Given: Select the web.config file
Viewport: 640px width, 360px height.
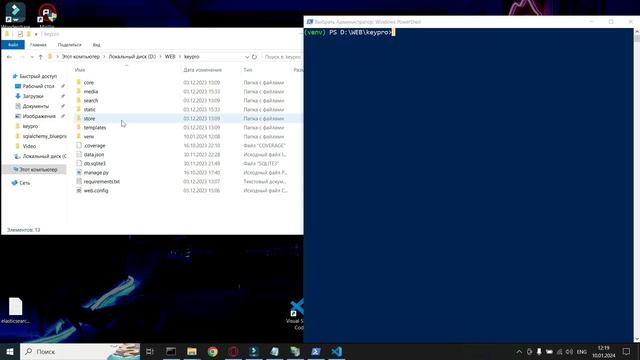Looking at the screenshot, I should point(96,190).
